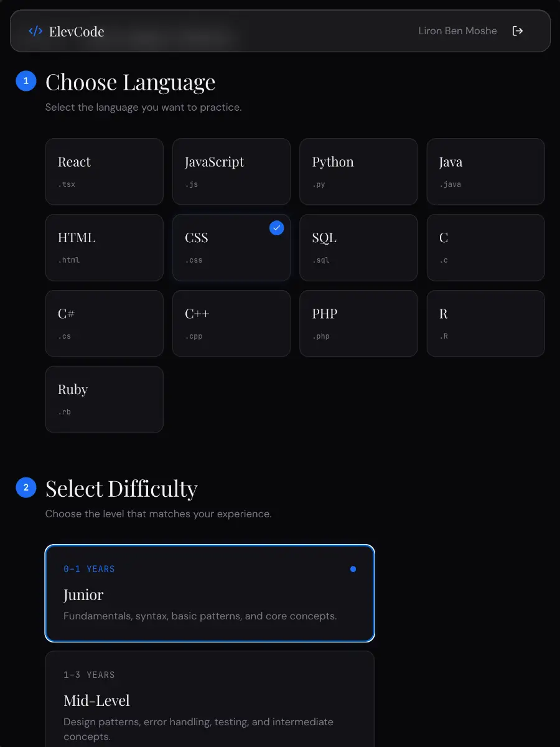Pick the C language card
Screen dimensions: 560x747
point(486,248)
